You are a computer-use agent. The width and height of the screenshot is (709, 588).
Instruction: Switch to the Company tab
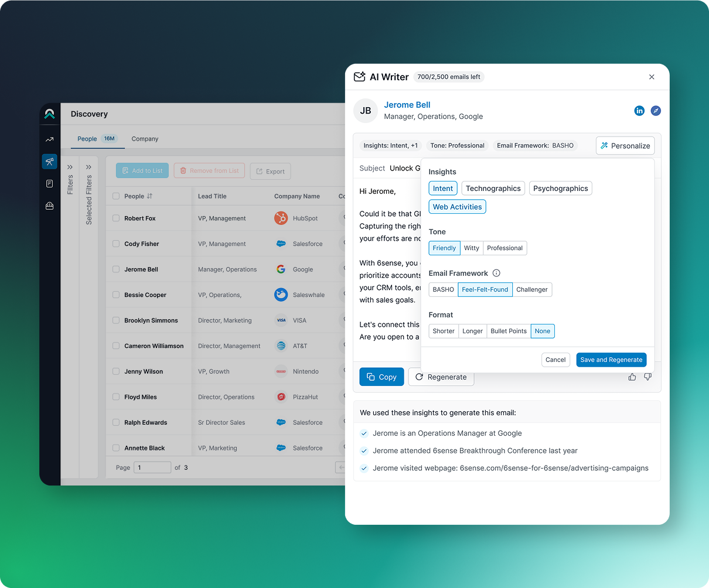click(145, 139)
